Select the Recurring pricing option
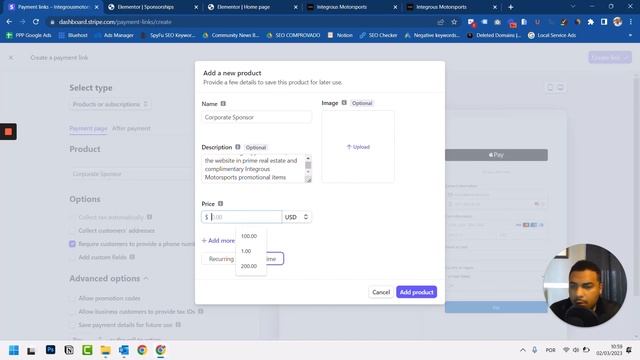The image size is (640, 360). [221, 259]
